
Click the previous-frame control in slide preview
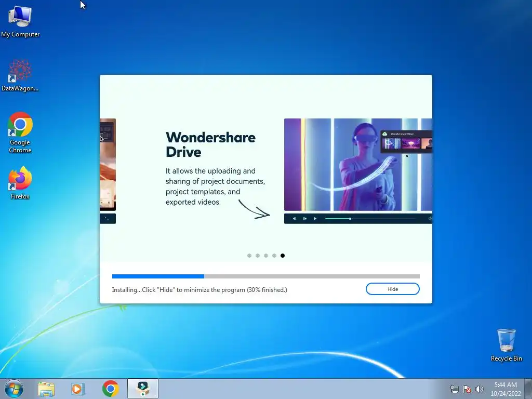tap(295, 219)
